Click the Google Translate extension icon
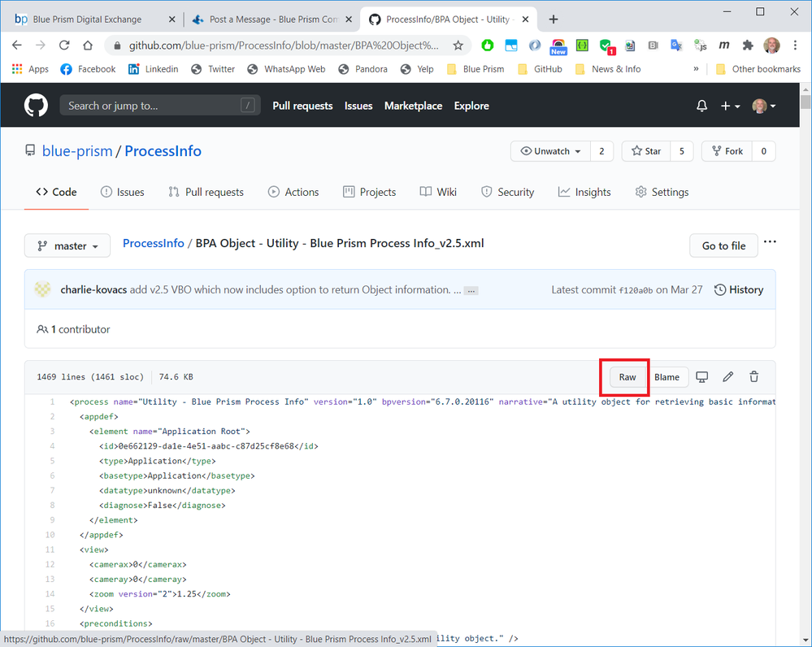The width and height of the screenshot is (812, 647). point(676,46)
